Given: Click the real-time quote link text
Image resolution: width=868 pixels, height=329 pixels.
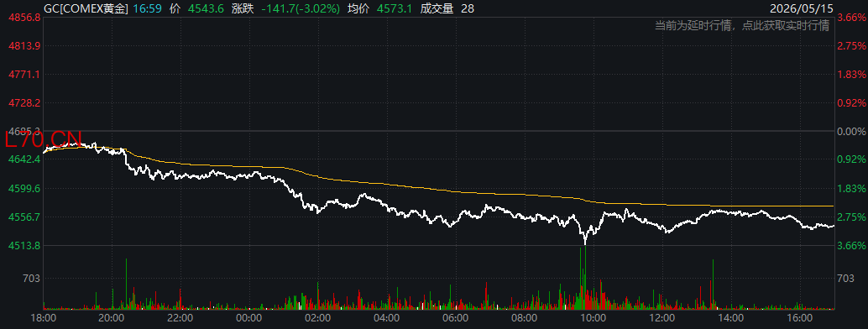Looking at the screenshot, I should (742, 26).
